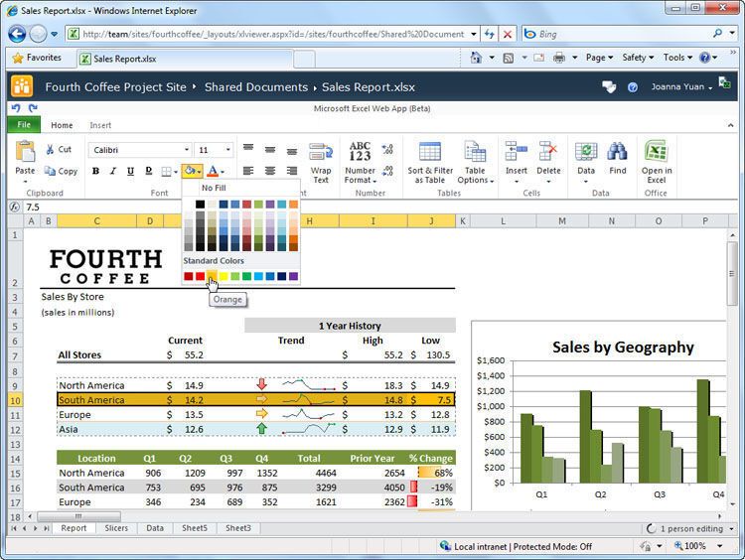
Task: Toggle Underline formatting
Action: pyautogui.click(x=130, y=171)
